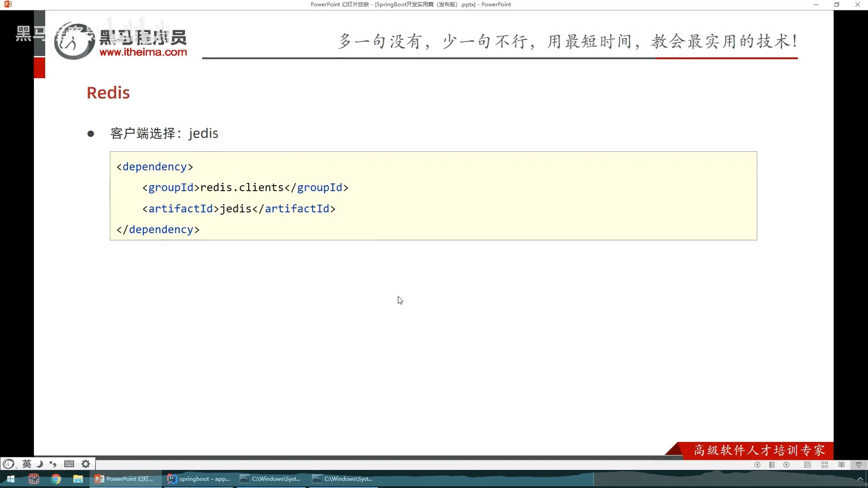Expand the system tray hidden icons chevron
The image size is (868, 488).
(860, 479)
